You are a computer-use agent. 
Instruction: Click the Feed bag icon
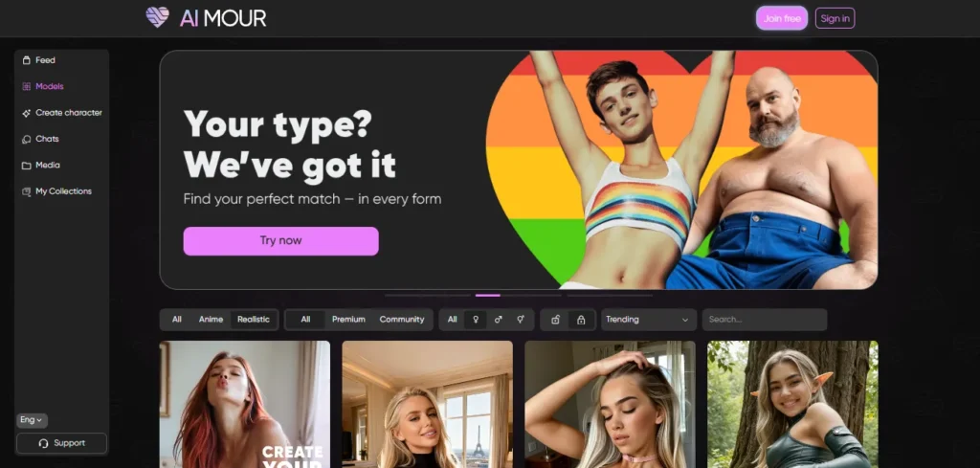(x=26, y=60)
